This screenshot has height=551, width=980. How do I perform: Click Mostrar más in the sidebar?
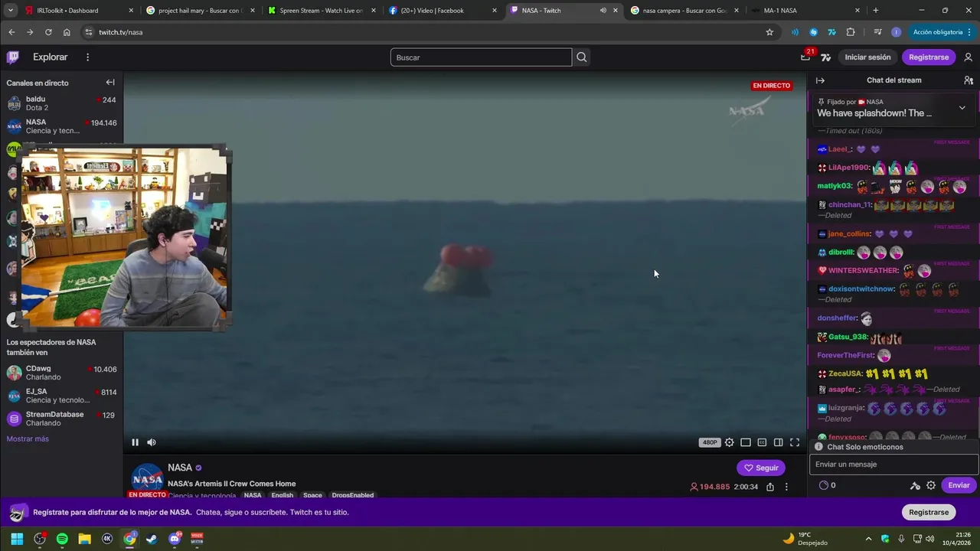pos(28,439)
